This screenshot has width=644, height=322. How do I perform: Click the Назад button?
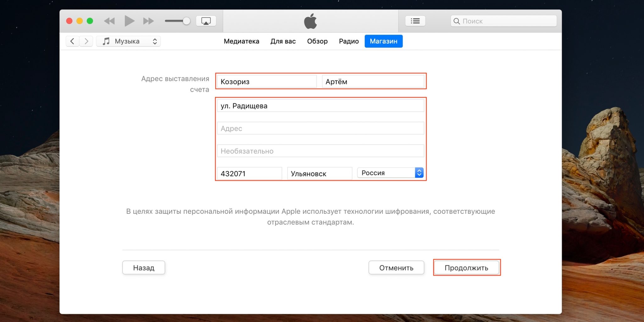(x=144, y=268)
